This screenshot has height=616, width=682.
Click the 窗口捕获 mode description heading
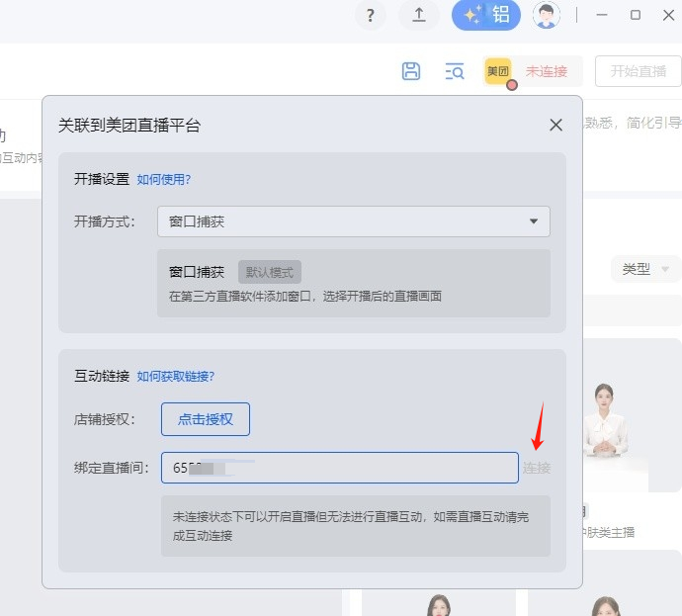coord(197,272)
